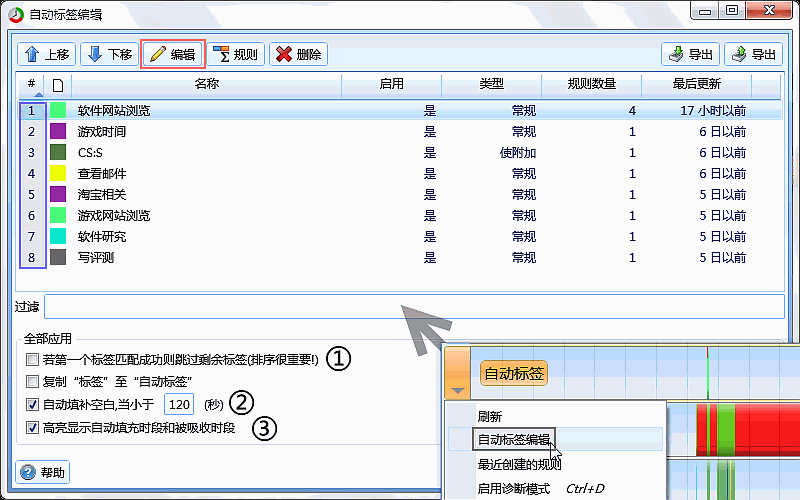Enable skip remaining tags on first match checkbox
The height and width of the screenshot is (500, 800).
click(32, 359)
